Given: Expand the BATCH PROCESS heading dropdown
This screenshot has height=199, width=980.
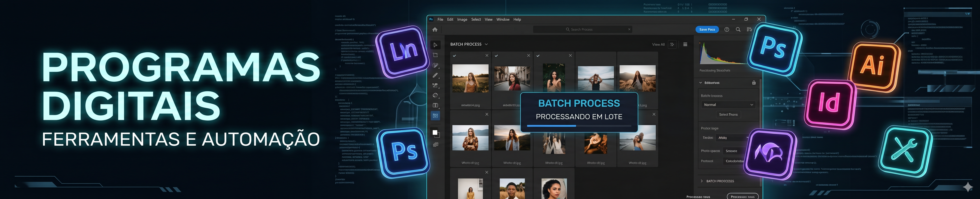Looking at the screenshot, I should click(x=486, y=44).
